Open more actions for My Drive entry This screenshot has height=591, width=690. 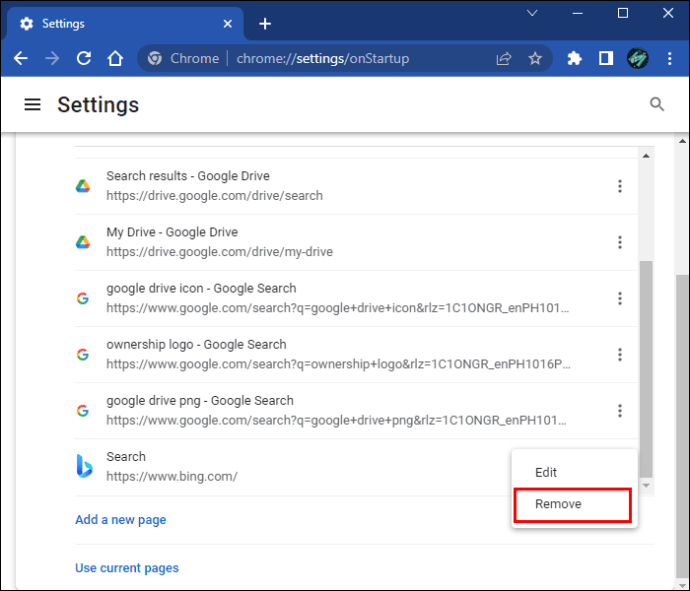click(x=620, y=242)
